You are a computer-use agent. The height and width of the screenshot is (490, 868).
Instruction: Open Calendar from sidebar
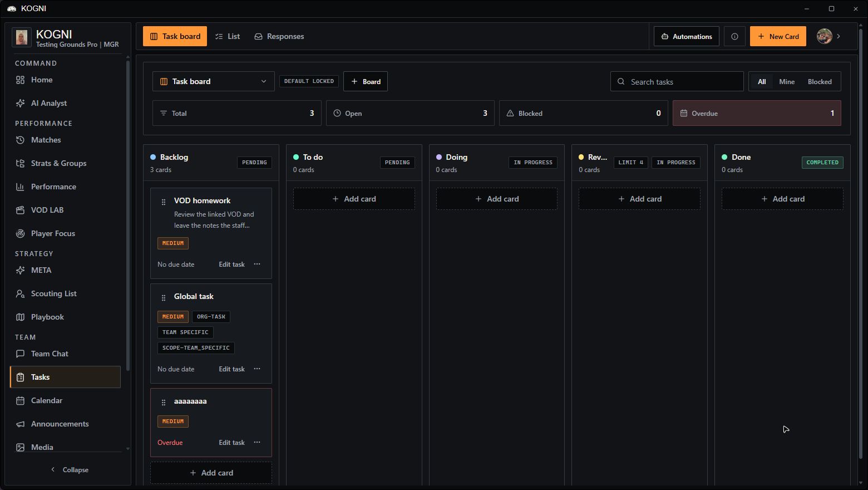[65, 400]
